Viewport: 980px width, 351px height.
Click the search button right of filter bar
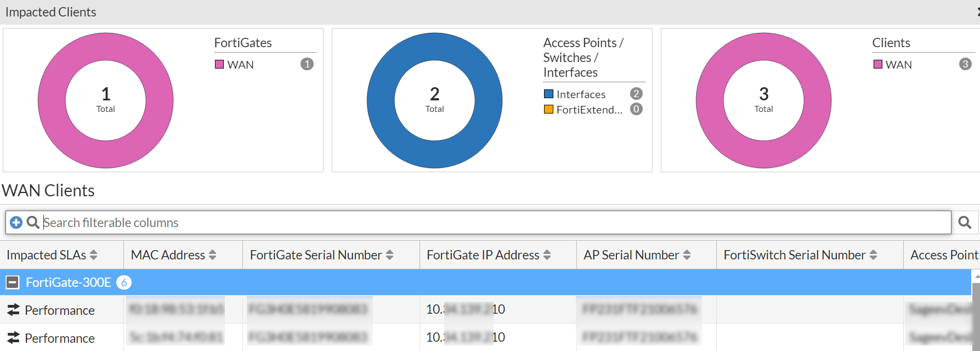[965, 222]
